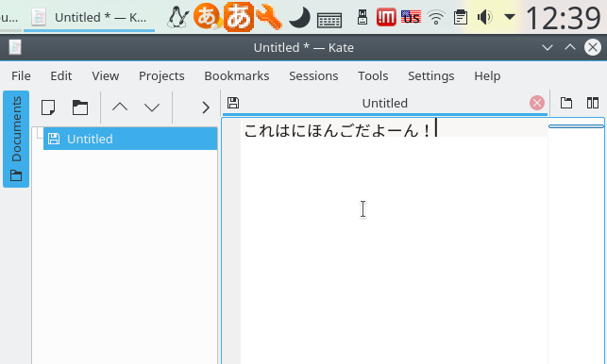Create a new document with the toolbar icon
The height and width of the screenshot is (364, 607).
(48, 108)
